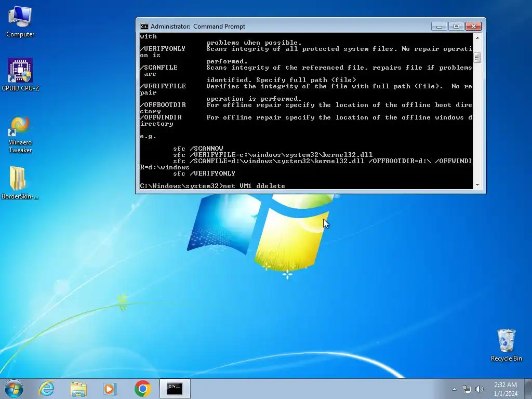Close the Command Prompt window
The height and width of the screenshot is (399, 532).
473,26
